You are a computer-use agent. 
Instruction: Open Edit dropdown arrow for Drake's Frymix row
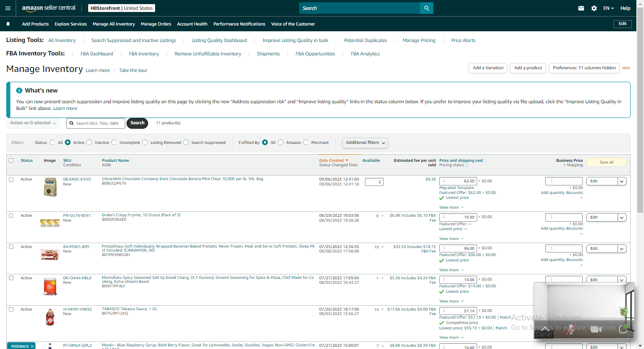pyautogui.click(x=622, y=217)
